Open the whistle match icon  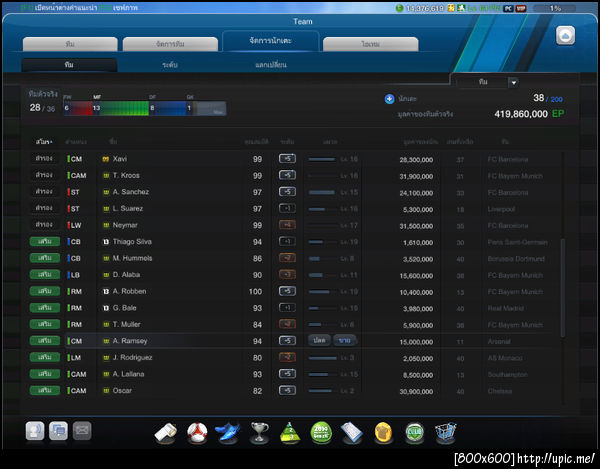(165, 433)
